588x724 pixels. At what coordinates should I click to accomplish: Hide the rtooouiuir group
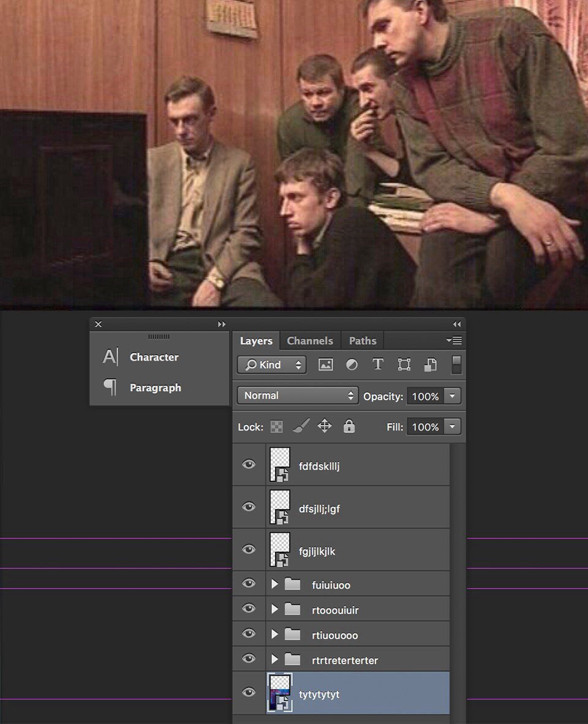(249, 608)
